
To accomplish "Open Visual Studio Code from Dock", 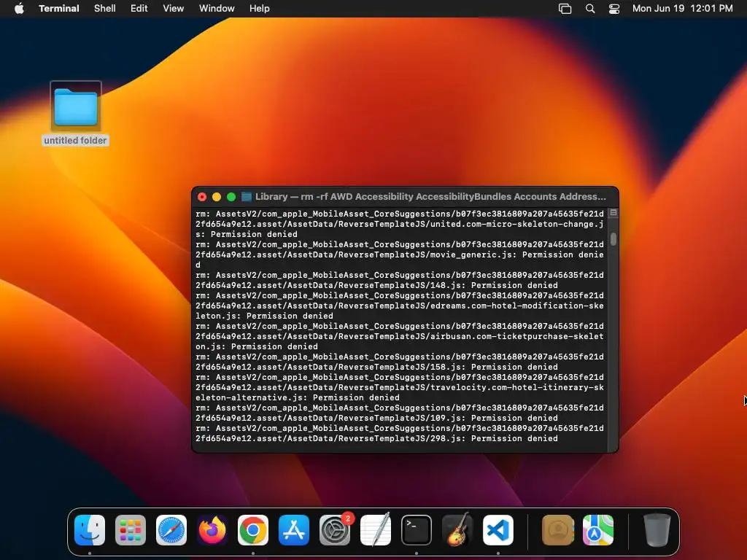I will point(498,530).
